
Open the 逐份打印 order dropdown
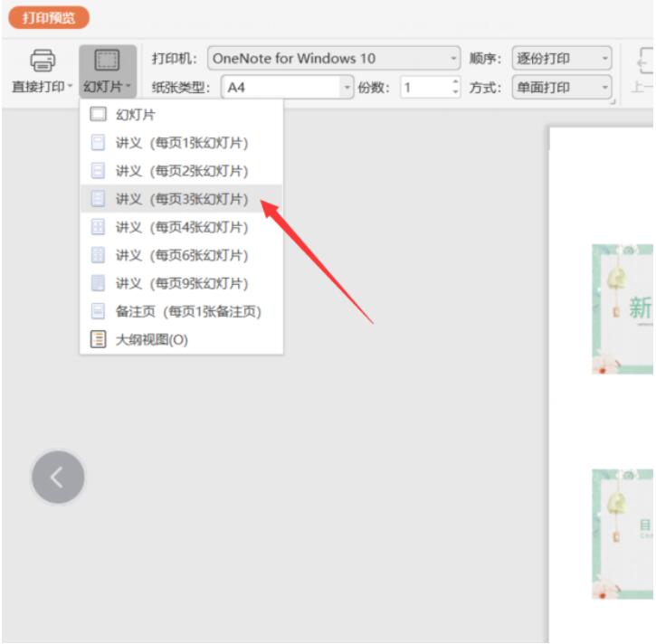click(x=562, y=58)
